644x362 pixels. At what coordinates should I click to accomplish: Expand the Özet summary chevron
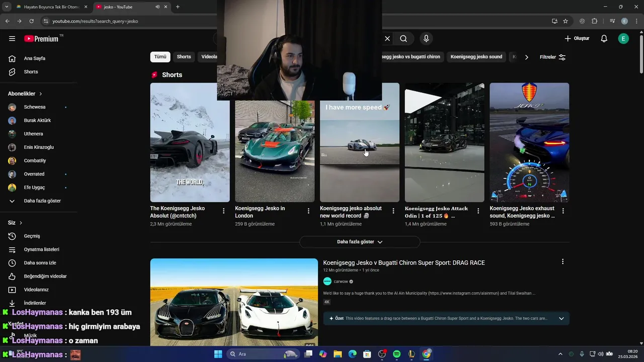[x=561, y=318]
